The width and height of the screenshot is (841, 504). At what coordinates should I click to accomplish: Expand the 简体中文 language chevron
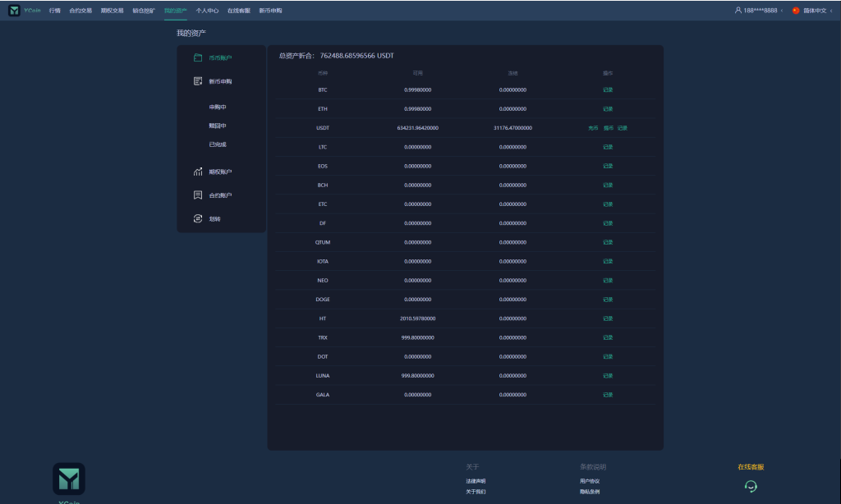(831, 11)
